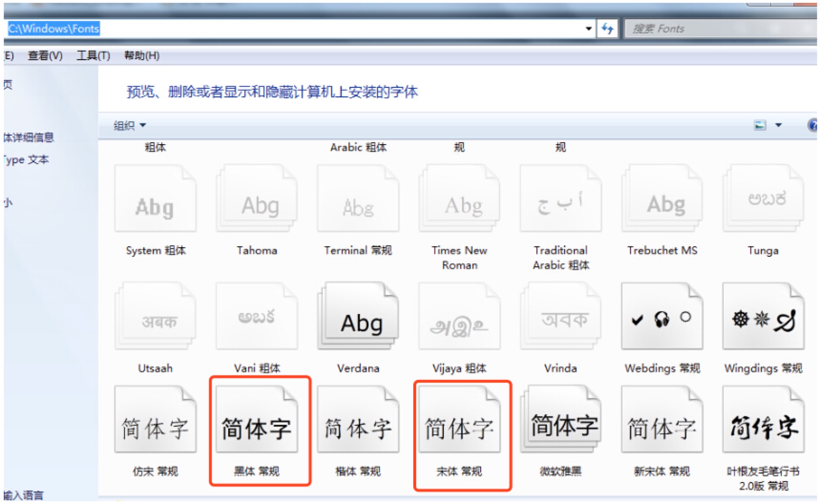Select the Utsaah font icon
The image size is (840, 504).
(x=156, y=316)
